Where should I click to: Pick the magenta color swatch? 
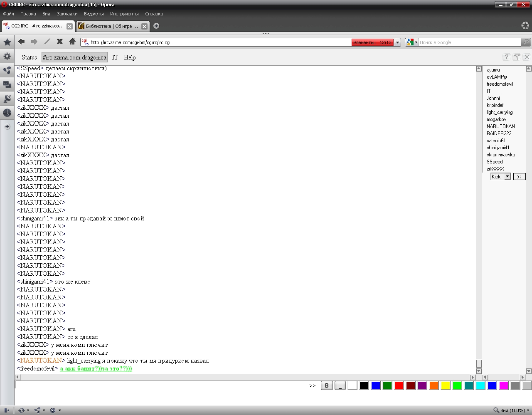tap(504, 385)
